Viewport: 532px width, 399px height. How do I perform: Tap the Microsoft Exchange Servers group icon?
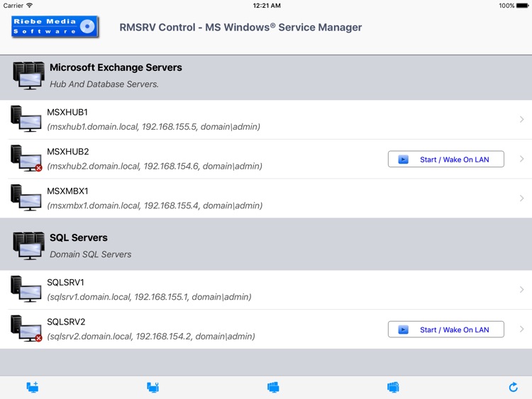[x=29, y=76]
